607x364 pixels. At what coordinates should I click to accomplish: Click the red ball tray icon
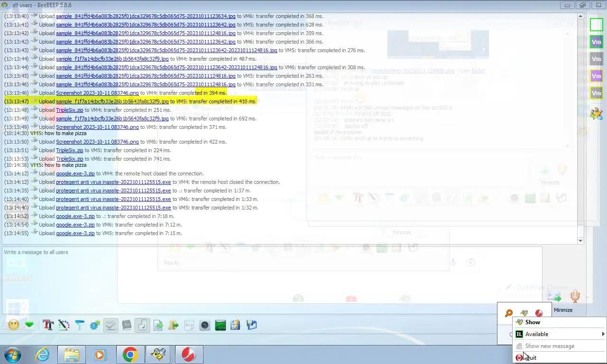(x=539, y=313)
